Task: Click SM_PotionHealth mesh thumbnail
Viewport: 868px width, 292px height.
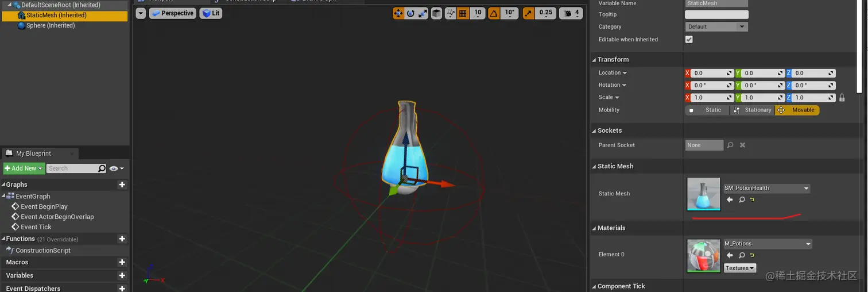Action: point(703,194)
